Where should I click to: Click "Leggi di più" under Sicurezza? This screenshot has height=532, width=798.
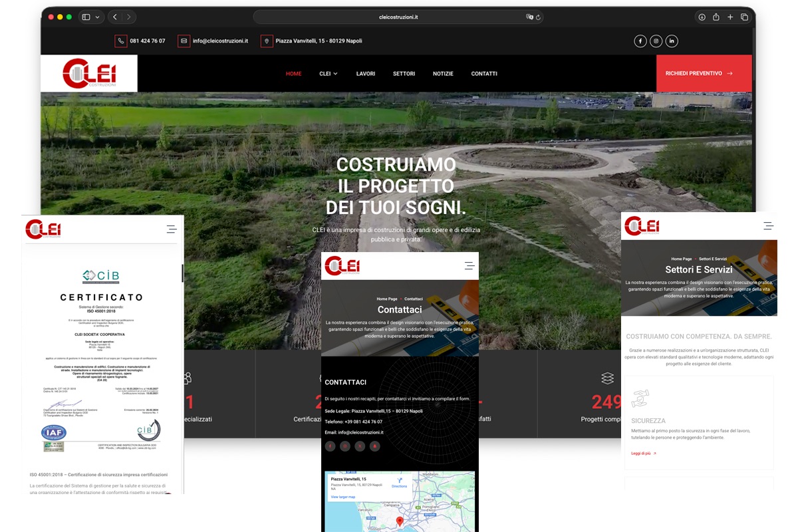coord(643,454)
